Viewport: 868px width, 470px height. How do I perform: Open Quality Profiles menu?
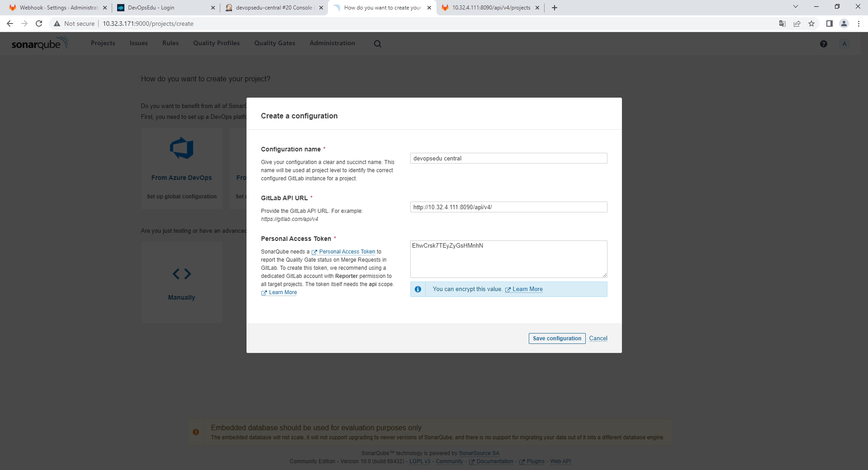(217, 43)
